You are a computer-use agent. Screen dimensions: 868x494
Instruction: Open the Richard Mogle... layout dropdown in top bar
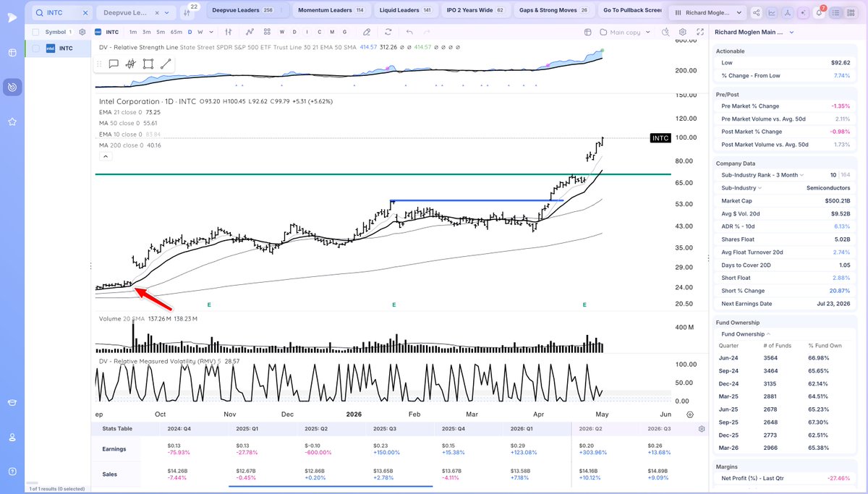tap(707, 13)
